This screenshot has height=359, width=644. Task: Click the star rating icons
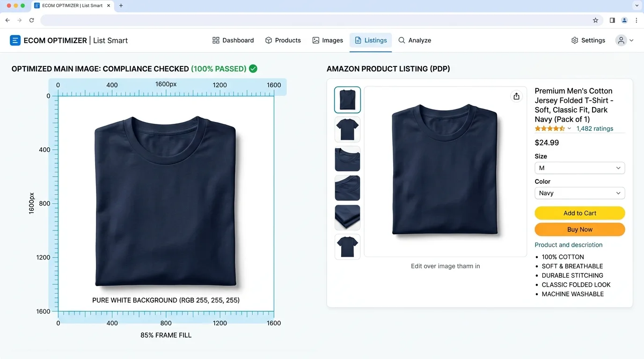(x=550, y=129)
